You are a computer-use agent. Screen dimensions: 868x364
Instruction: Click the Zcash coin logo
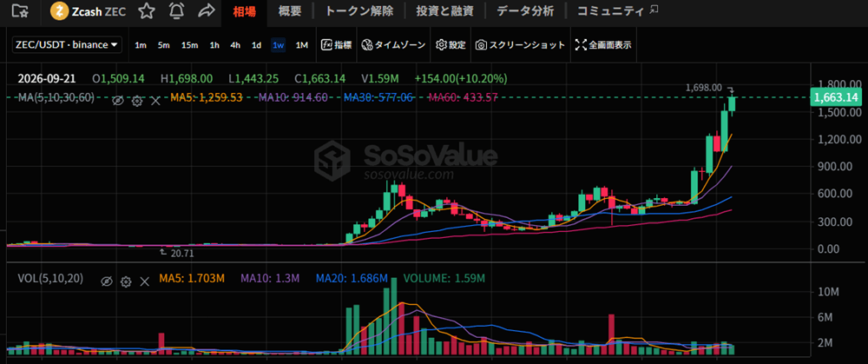[x=59, y=10]
